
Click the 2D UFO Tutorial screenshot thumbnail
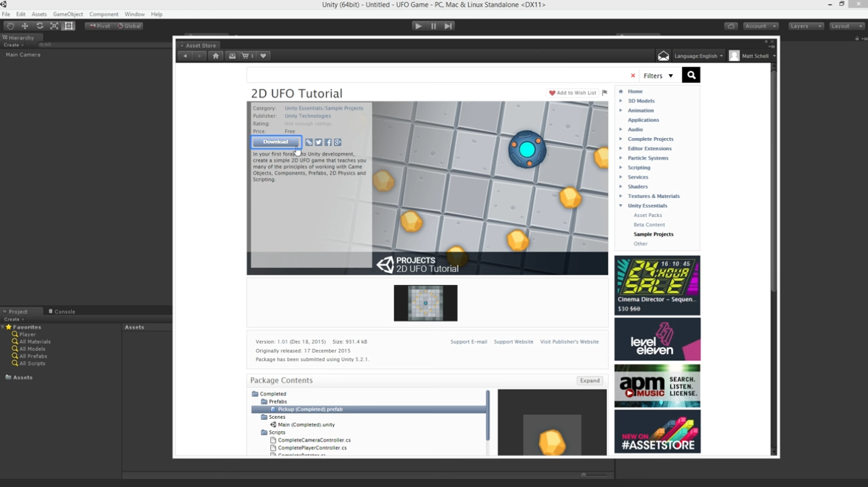[x=425, y=303]
